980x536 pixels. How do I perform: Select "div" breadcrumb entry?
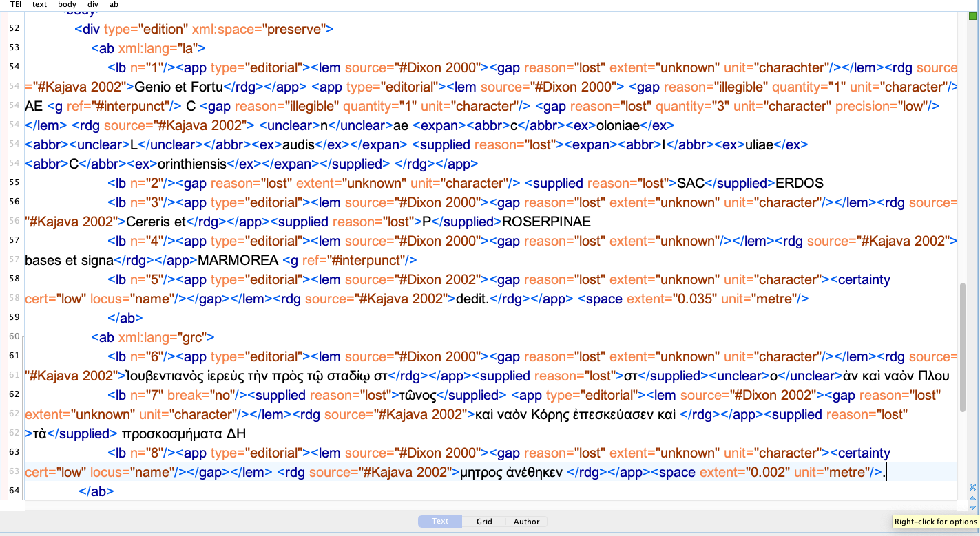tap(92, 4)
